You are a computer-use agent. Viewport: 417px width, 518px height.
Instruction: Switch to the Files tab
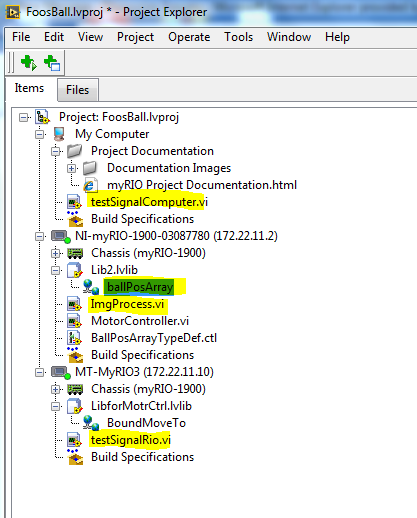(x=78, y=90)
